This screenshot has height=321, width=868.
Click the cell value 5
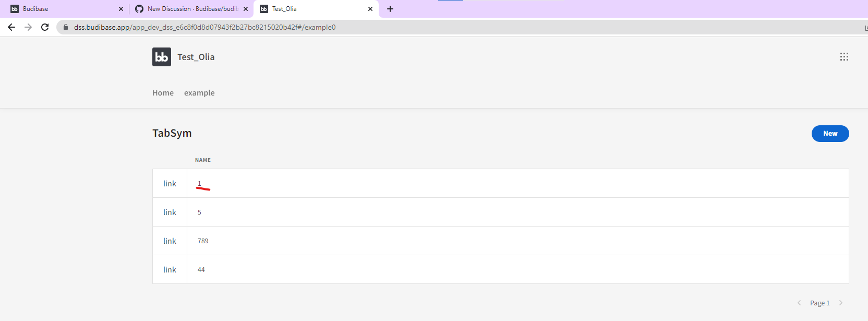coord(199,212)
